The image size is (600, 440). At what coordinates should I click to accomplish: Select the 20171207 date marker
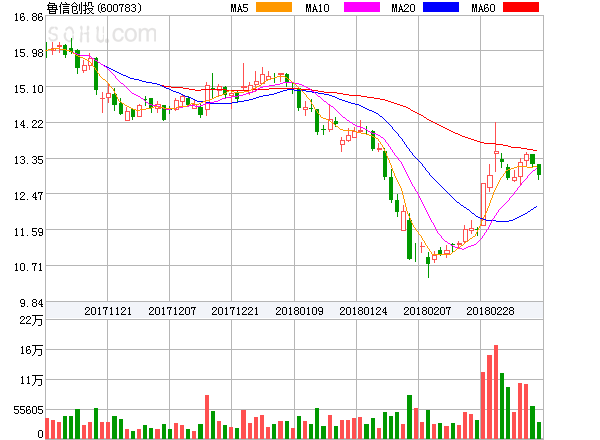tap(172, 311)
